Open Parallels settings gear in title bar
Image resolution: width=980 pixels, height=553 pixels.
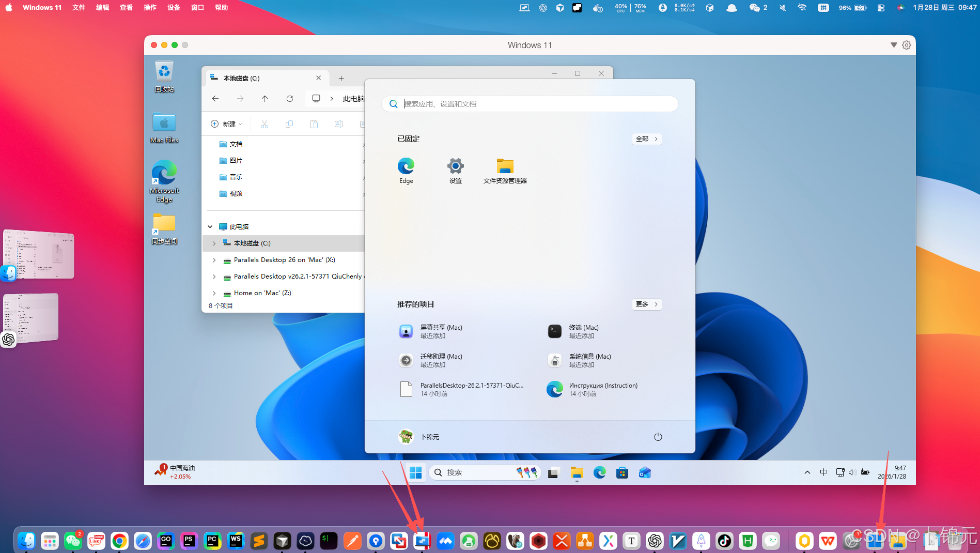[x=907, y=45]
